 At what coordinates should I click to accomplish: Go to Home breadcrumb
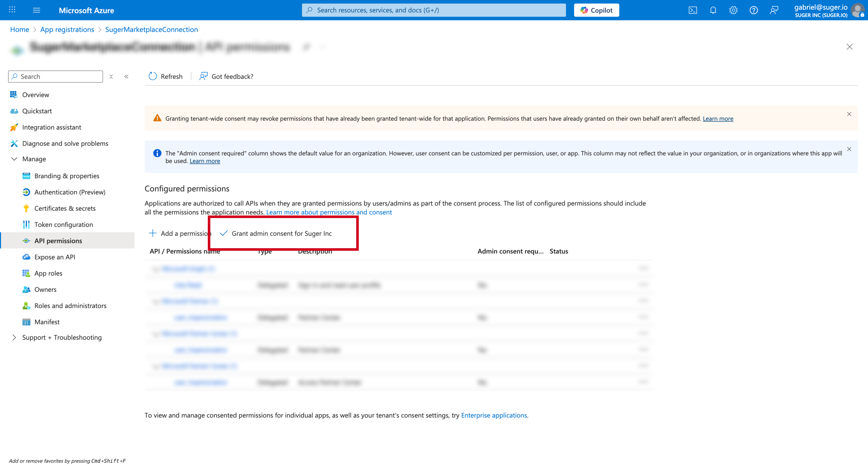pyautogui.click(x=20, y=30)
